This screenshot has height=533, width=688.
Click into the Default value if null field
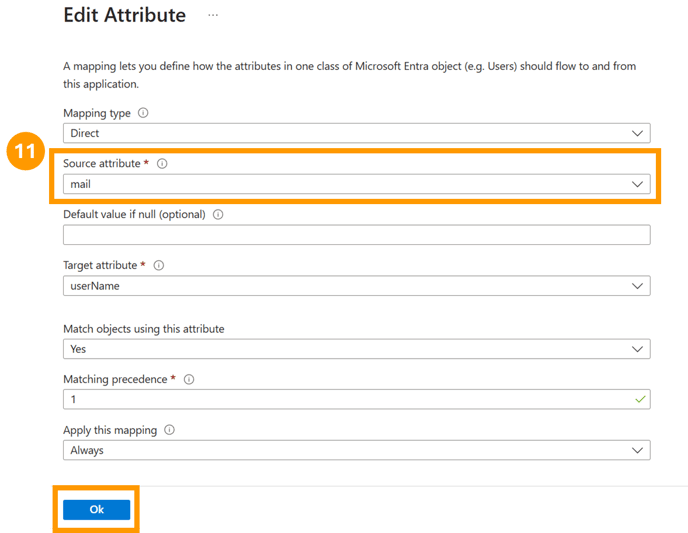(357, 235)
